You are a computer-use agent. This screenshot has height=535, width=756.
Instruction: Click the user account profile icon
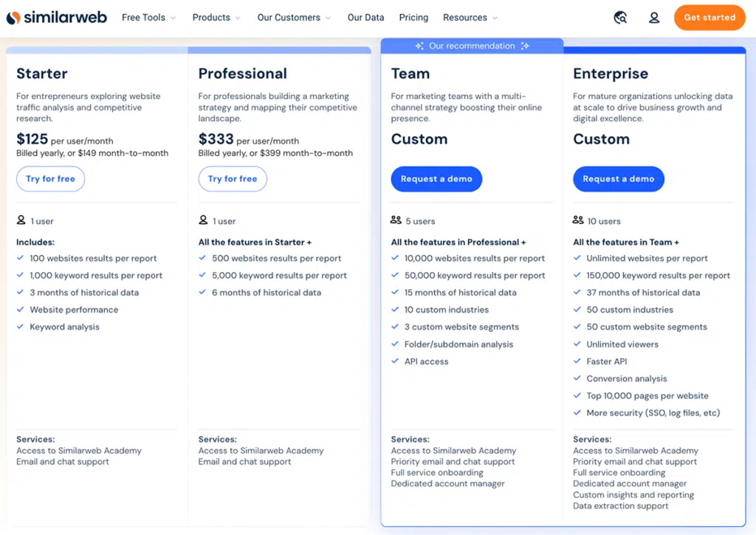click(654, 17)
